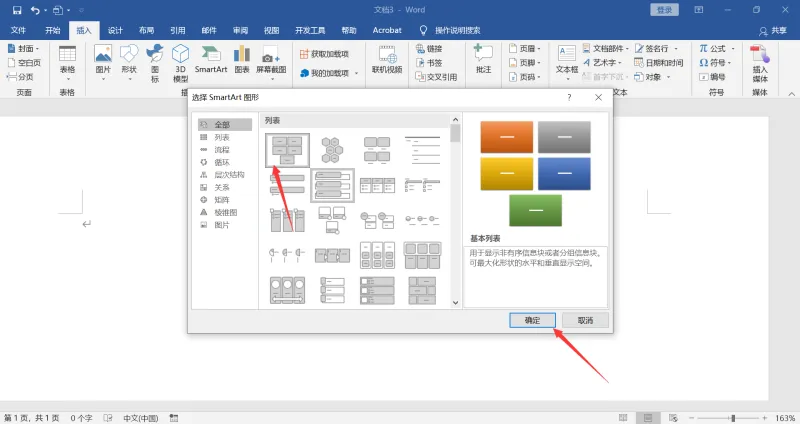Click zoom in (+) on status bar
Screen dimensions: 800x424
[764, 418]
